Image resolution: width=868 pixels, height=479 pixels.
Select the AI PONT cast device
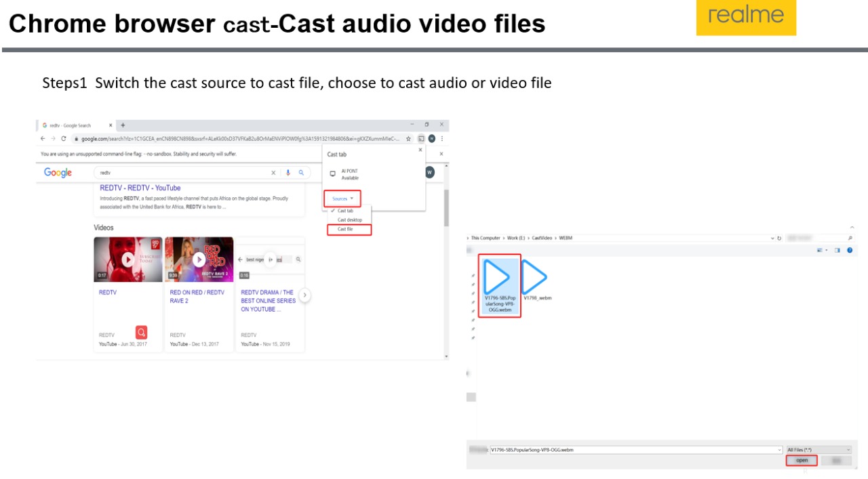(x=349, y=174)
